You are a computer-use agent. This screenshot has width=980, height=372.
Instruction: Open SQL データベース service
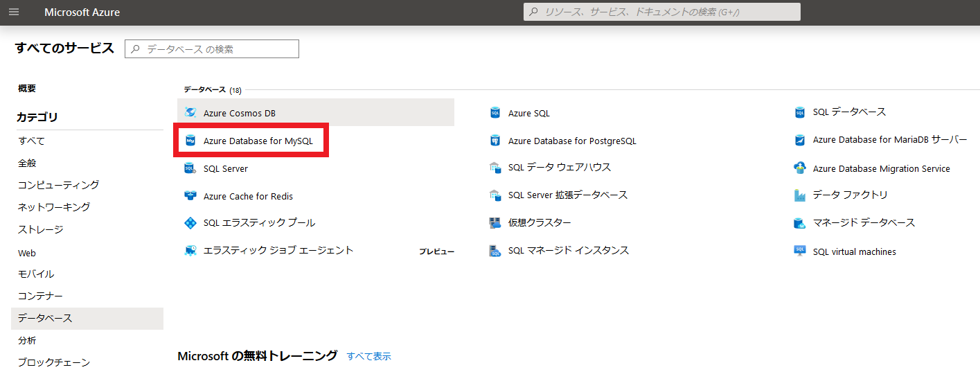849,112
